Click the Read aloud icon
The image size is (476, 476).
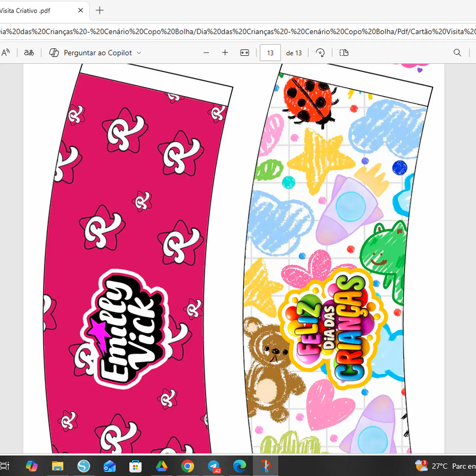click(x=6, y=53)
